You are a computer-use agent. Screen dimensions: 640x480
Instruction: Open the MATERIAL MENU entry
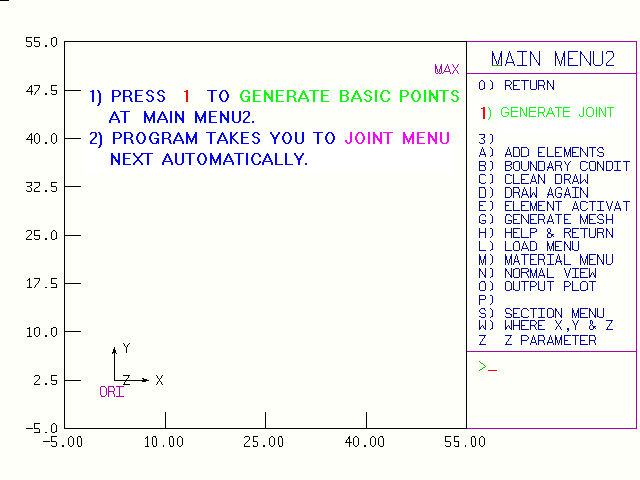(x=551, y=260)
